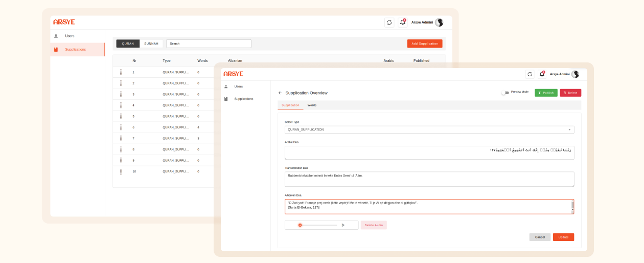644x263 pixels.
Task: Click the ARSYE logo in the front window
Action: pyautogui.click(x=233, y=74)
